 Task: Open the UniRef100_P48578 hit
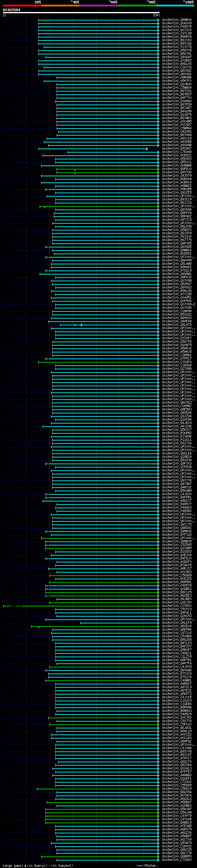click(177, 26)
